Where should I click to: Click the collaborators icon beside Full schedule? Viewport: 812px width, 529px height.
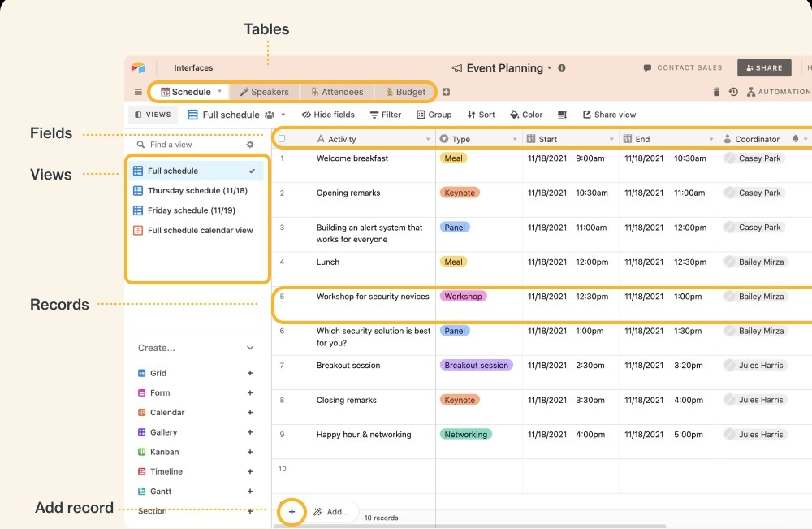(270, 115)
